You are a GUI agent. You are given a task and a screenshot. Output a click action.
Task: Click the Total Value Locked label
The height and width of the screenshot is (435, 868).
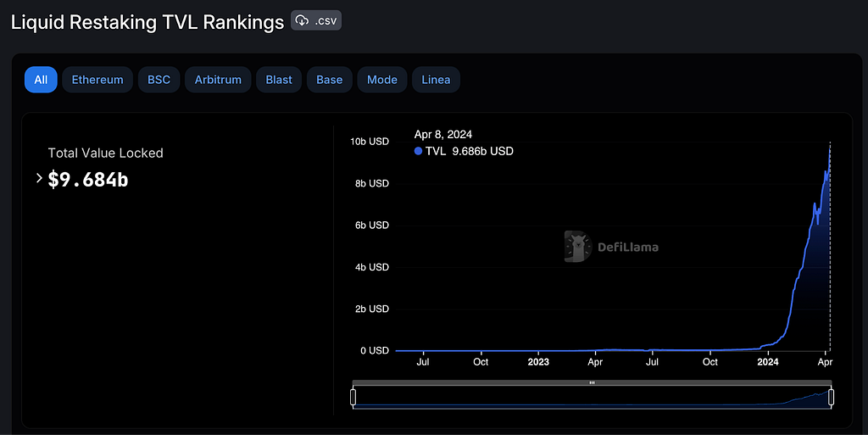[106, 153]
